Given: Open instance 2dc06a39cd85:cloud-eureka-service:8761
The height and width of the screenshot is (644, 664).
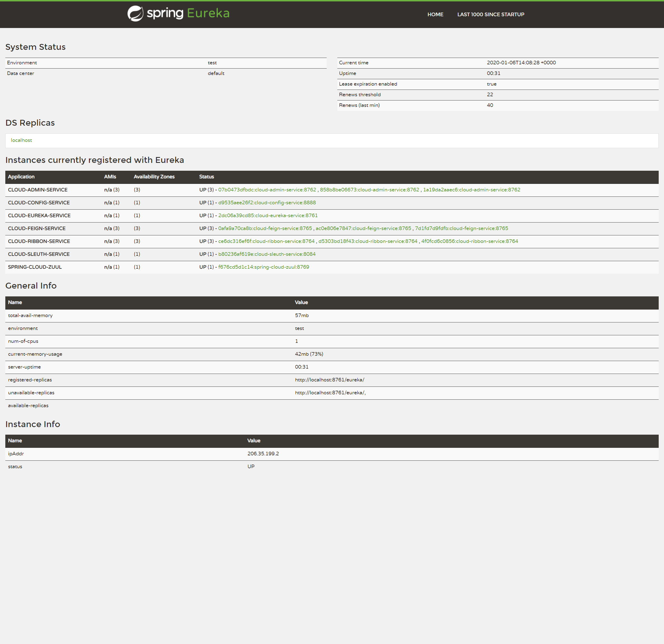Looking at the screenshot, I should pos(268,216).
